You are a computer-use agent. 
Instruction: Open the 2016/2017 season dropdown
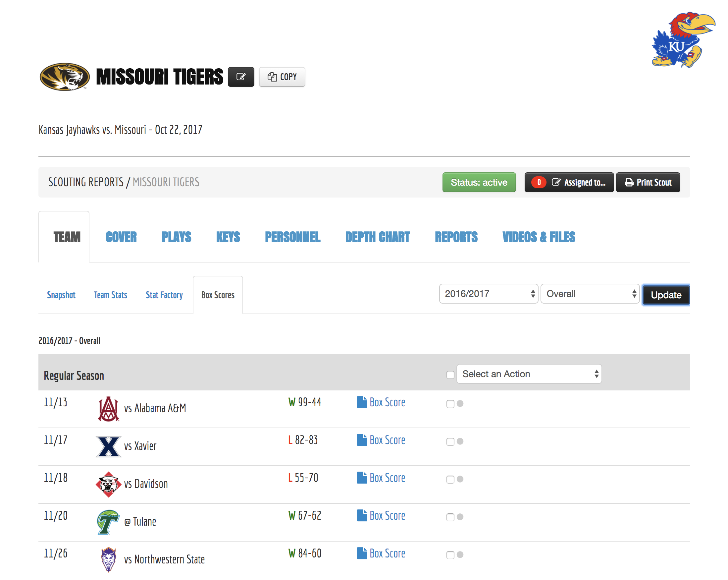point(488,294)
